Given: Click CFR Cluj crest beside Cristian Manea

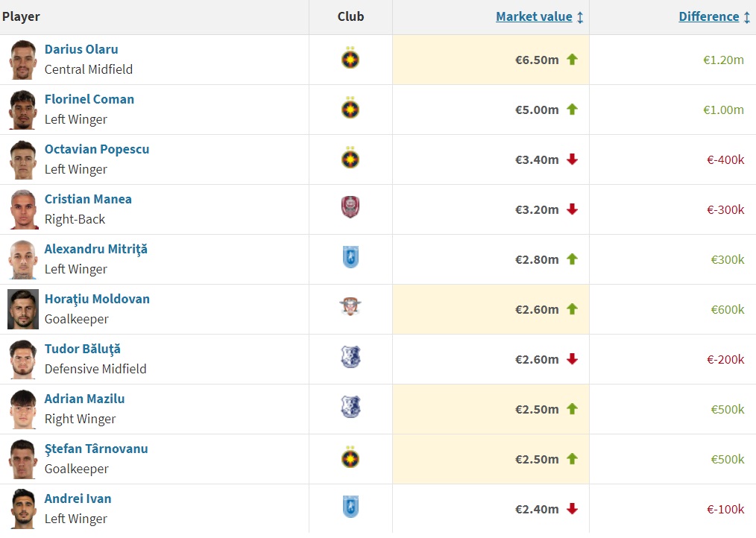Looking at the screenshot, I should pyautogui.click(x=350, y=209).
